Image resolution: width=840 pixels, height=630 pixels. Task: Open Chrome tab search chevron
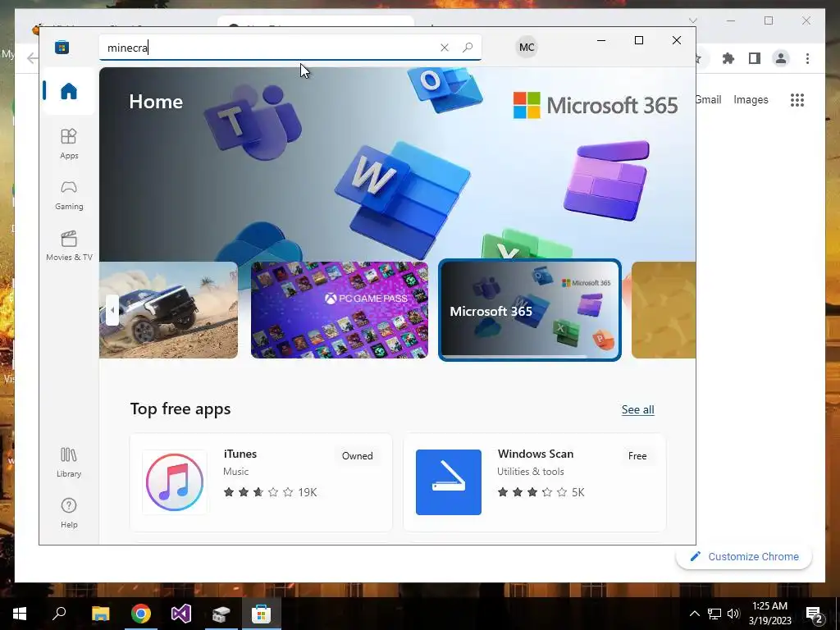click(x=692, y=21)
